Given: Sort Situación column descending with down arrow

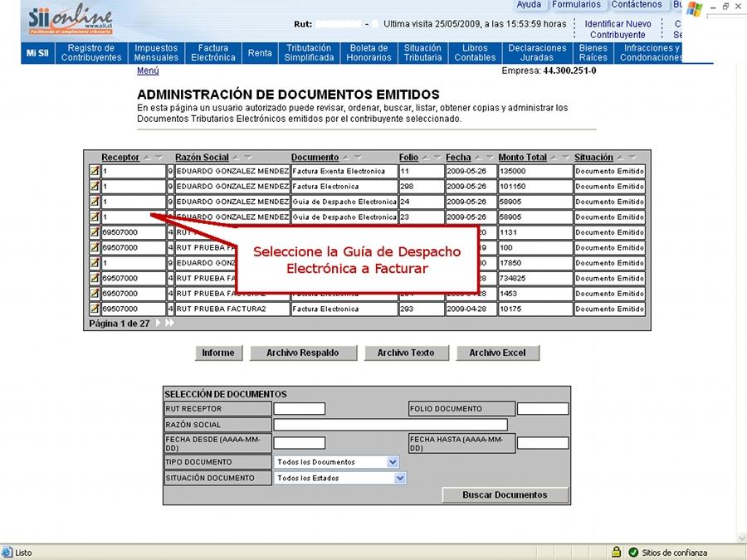Looking at the screenshot, I should (632, 157).
